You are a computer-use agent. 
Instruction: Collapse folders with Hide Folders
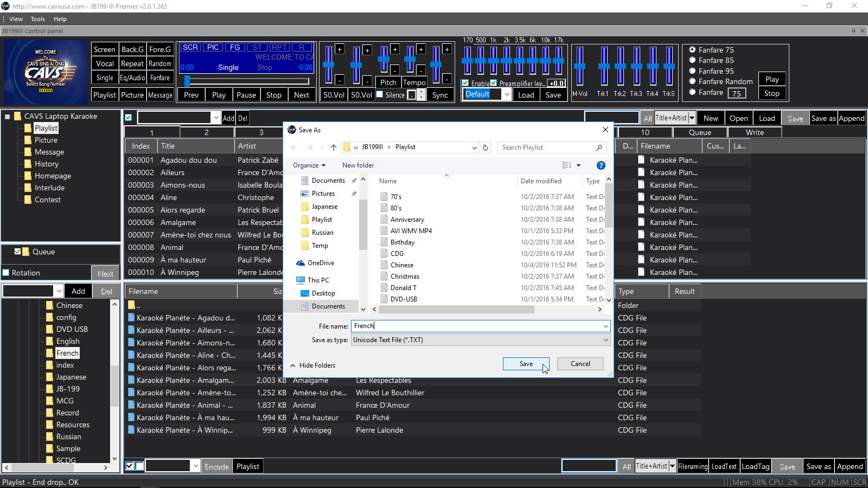click(x=313, y=365)
